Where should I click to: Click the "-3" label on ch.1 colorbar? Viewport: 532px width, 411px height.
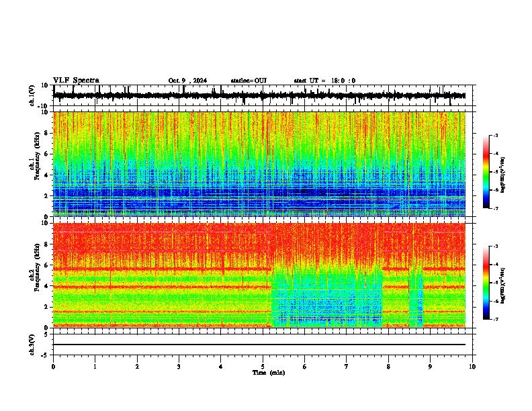[x=496, y=135]
